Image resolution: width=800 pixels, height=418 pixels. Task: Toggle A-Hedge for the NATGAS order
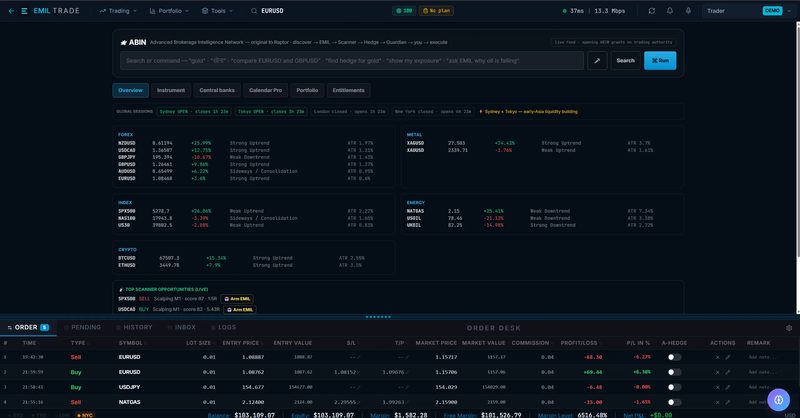pyautogui.click(x=674, y=402)
